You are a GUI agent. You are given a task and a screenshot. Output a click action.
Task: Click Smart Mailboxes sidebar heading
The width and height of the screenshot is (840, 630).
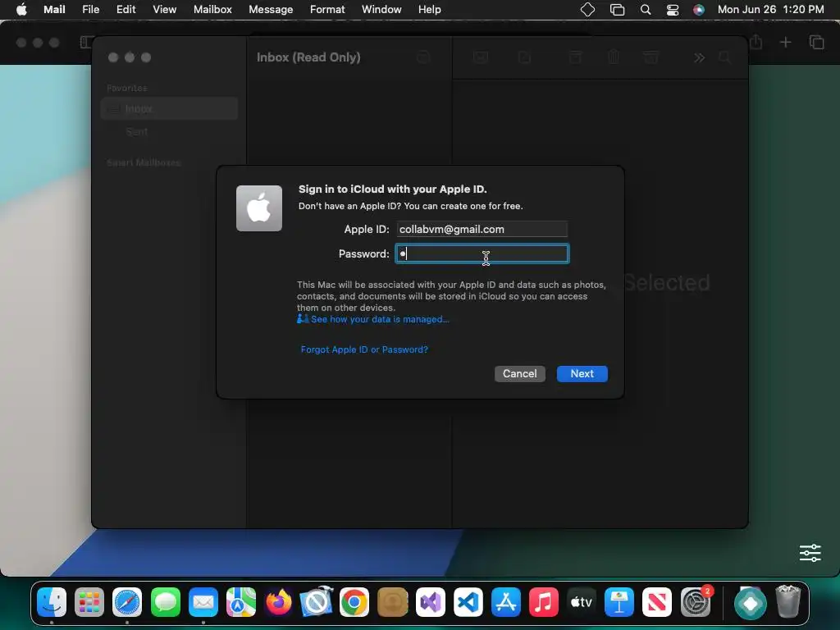pyautogui.click(x=144, y=162)
